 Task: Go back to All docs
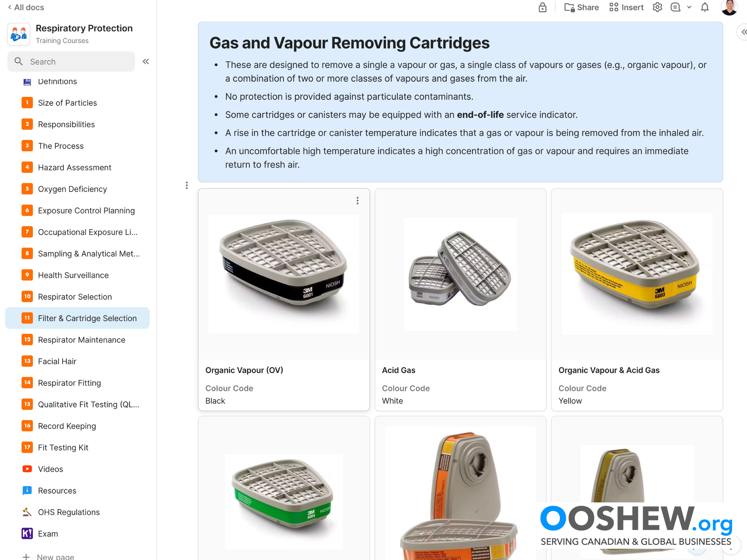(26, 7)
